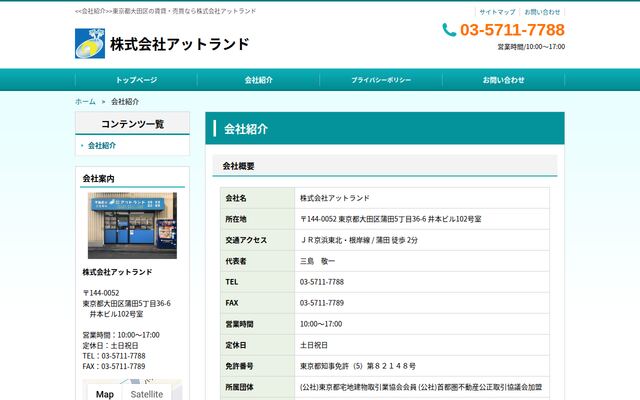Click the 株式会社アットランド site title text
The height and width of the screenshot is (400, 640).
(x=180, y=44)
